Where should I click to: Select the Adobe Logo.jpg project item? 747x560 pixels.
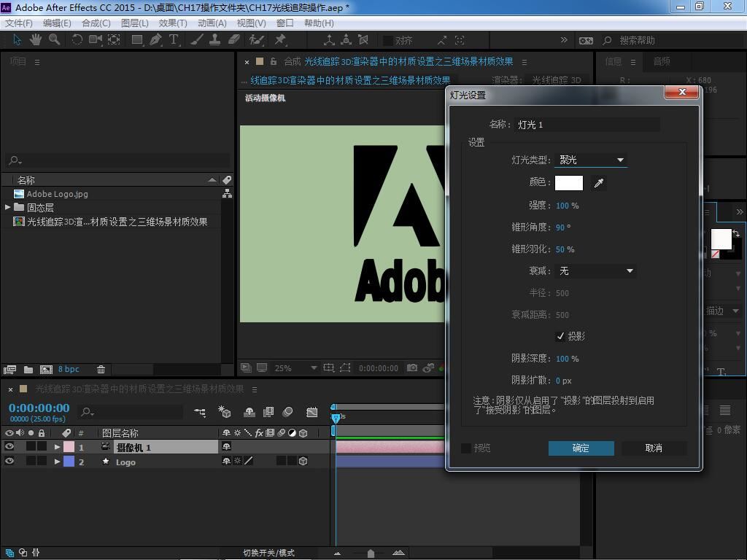(x=57, y=194)
